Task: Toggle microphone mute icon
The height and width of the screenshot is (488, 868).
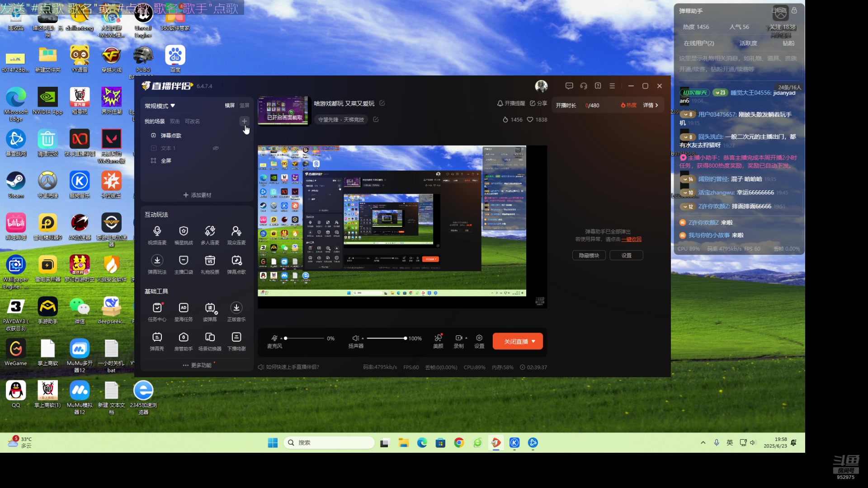Action: tap(274, 338)
